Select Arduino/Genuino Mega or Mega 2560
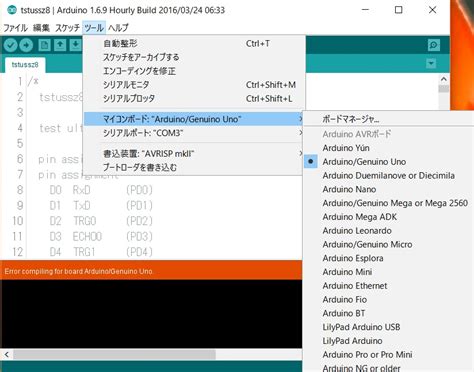 tap(395, 203)
